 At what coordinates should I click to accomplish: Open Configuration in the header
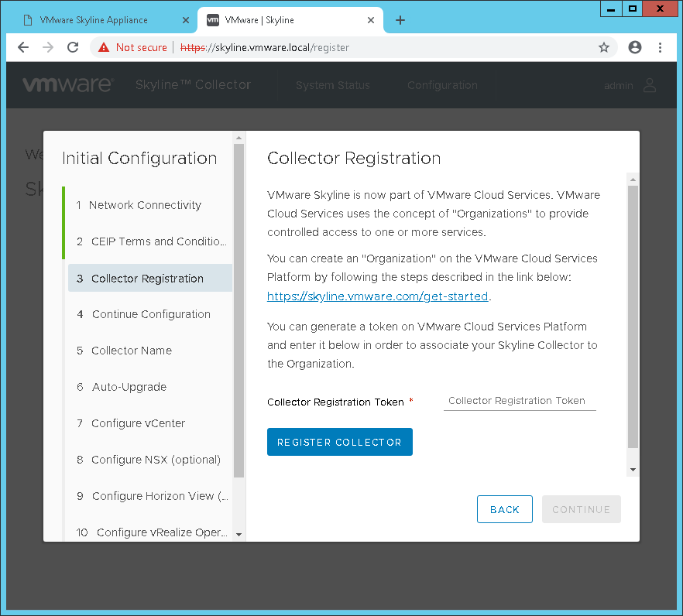click(443, 85)
